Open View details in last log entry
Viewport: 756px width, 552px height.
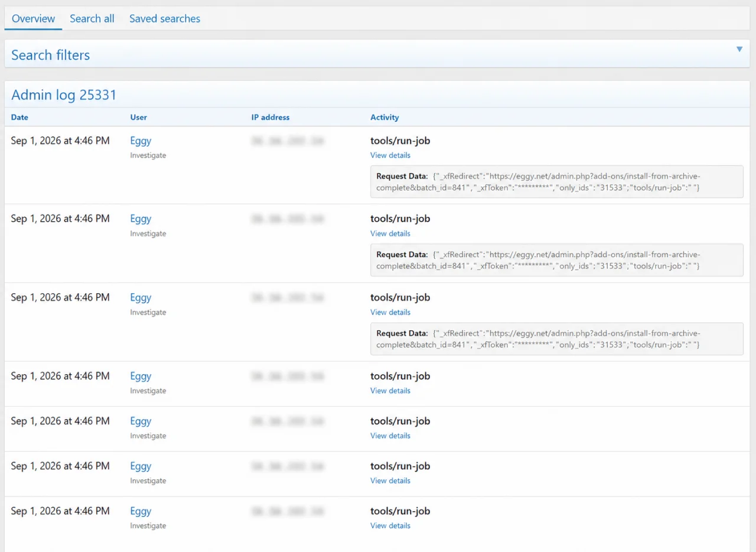click(x=390, y=525)
